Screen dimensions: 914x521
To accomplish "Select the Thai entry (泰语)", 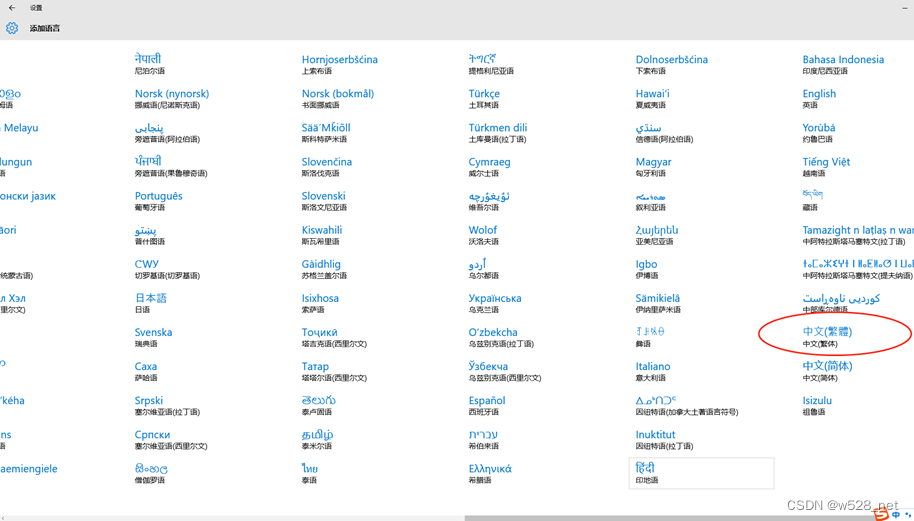I will pyautogui.click(x=310, y=473).
